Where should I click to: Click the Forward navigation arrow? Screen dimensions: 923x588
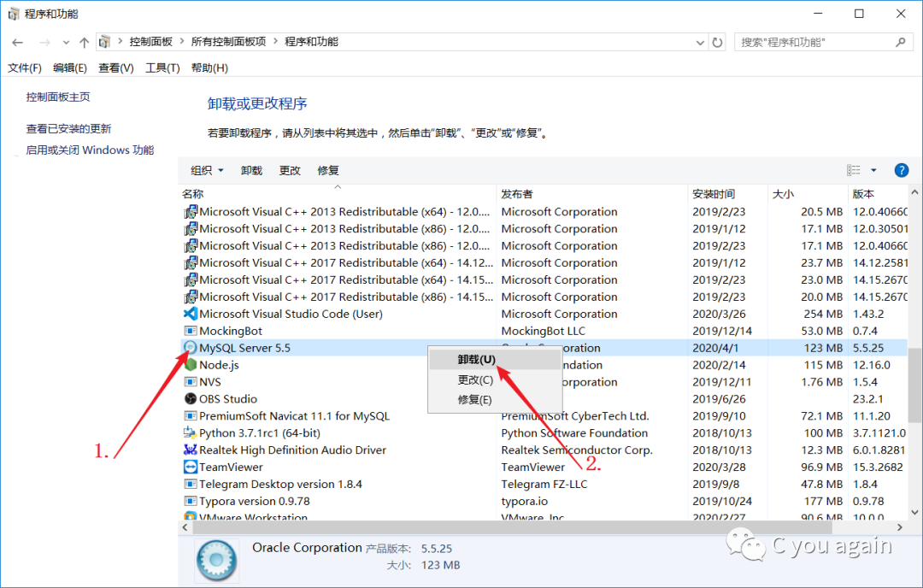point(44,43)
